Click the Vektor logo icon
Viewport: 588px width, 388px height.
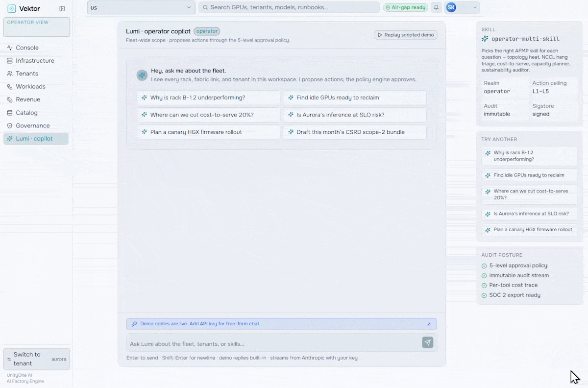click(12, 8)
